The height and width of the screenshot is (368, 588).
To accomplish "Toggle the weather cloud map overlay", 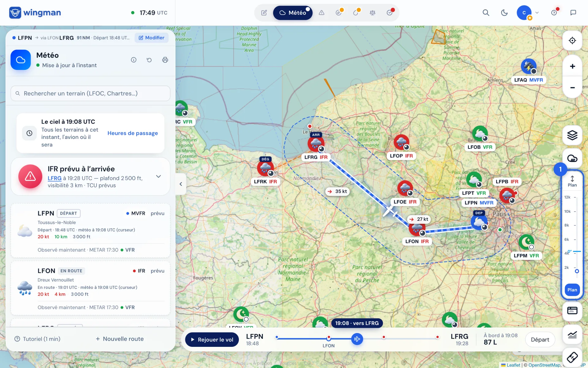I will [572, 158].
